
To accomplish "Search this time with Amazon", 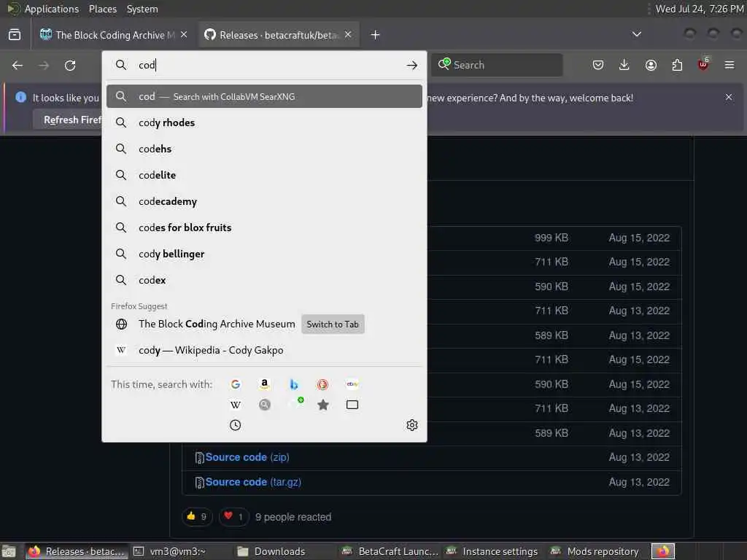I will click(x=264, y=384).
